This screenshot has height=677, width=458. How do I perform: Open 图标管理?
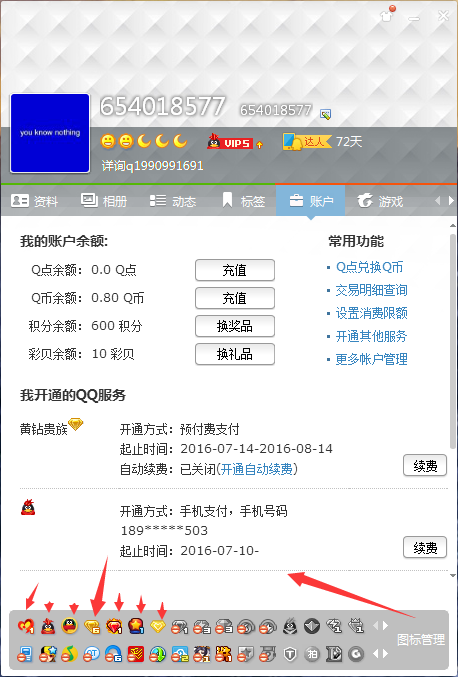pyautogui.click(x=421, y=639)
